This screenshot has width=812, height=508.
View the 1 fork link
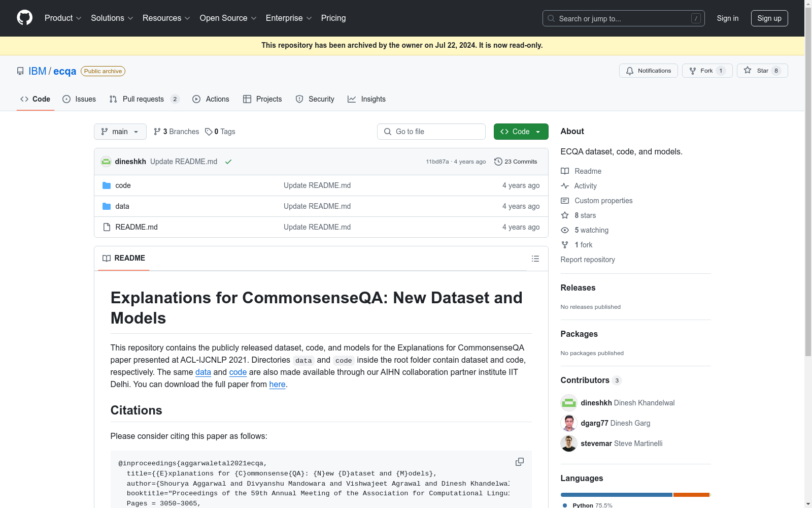[x=577, y=245]
